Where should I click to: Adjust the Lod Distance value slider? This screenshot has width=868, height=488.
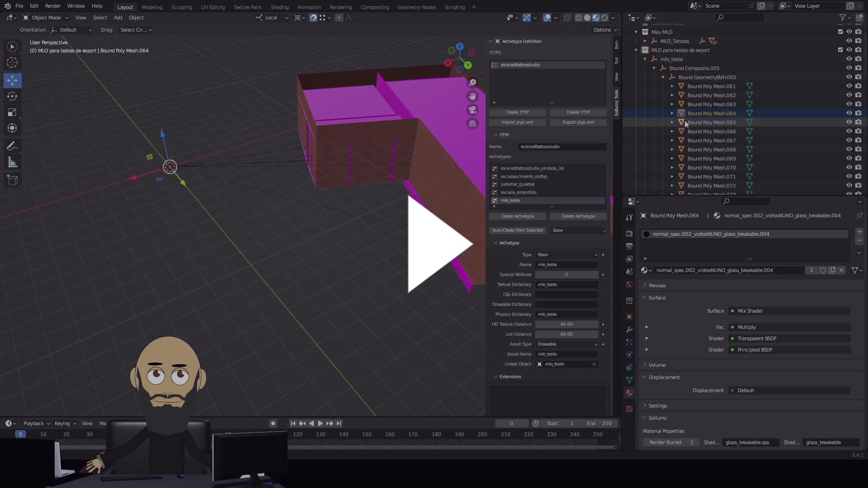click(566, 334)
